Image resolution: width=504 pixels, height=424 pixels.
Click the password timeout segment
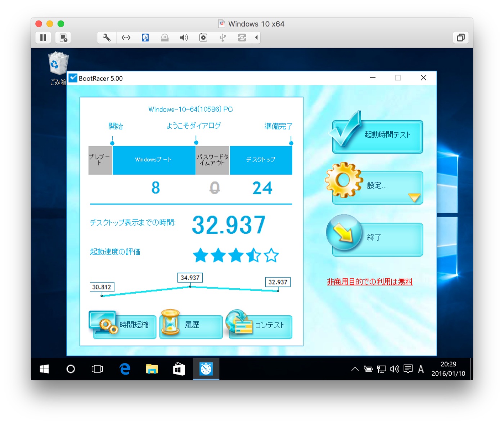click(x=213, y=160)
